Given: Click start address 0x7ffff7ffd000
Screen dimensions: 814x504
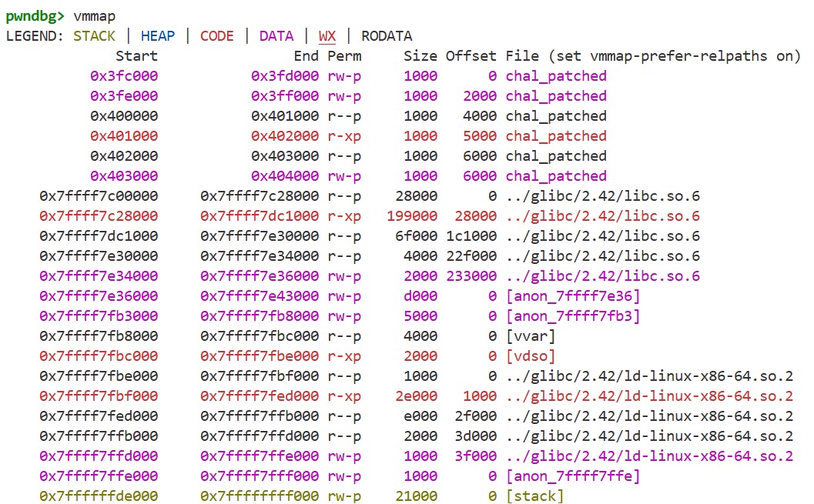Looking at the screenshot, I should pyautogui.click(x=99, y=456).
